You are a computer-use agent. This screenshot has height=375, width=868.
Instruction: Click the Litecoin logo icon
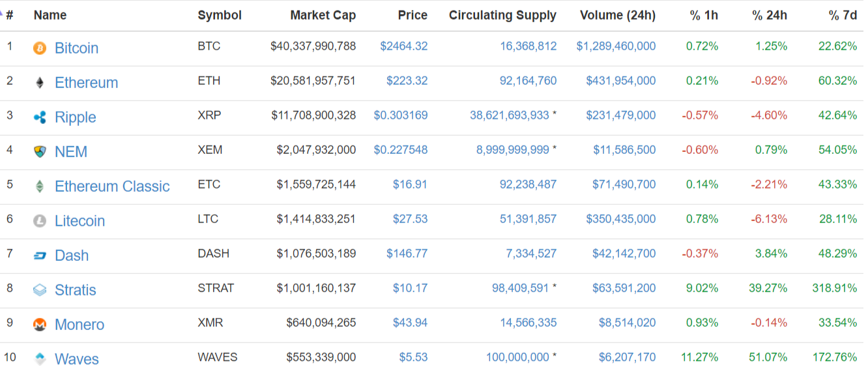[40, 221]
